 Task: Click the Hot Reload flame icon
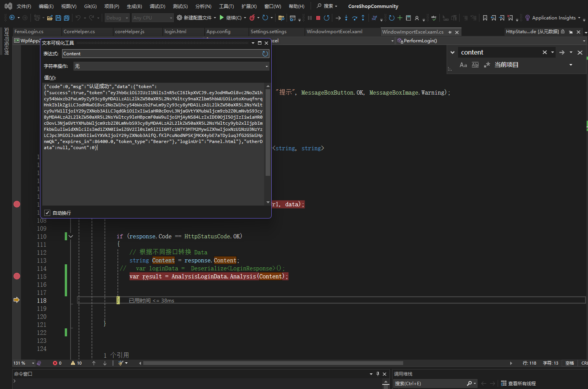click(x=252, y=18)
